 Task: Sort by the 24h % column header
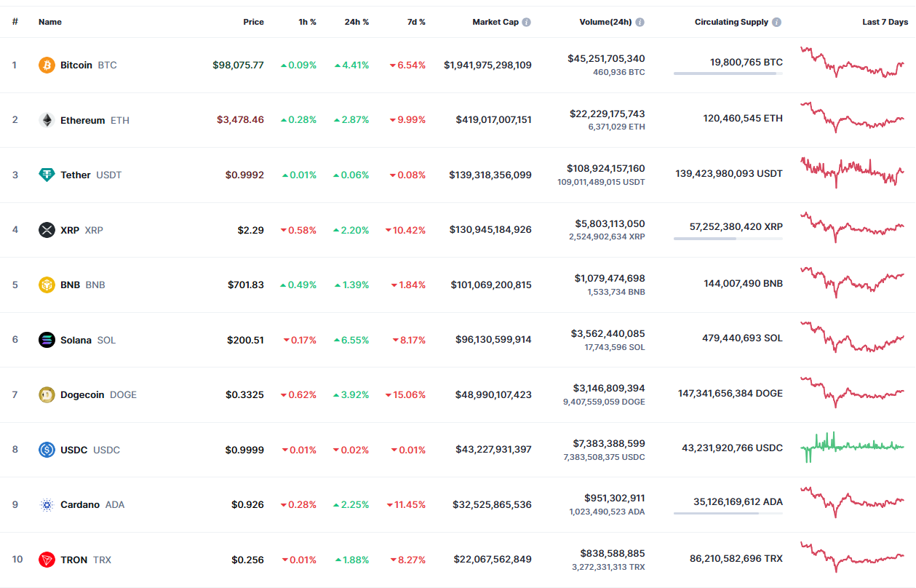click(x=357, y=22)
